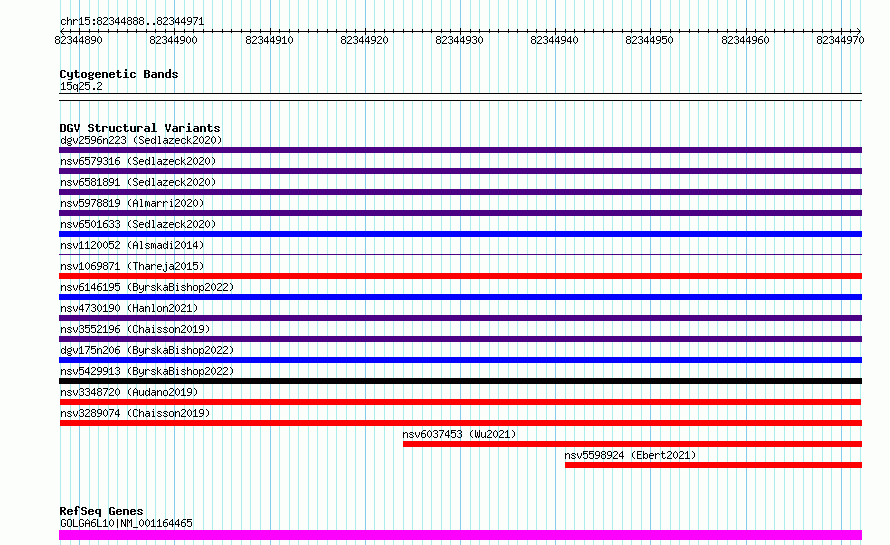Select the purple bar under nsv3552196
Viewport: 890px width, 545px height.
460,339
